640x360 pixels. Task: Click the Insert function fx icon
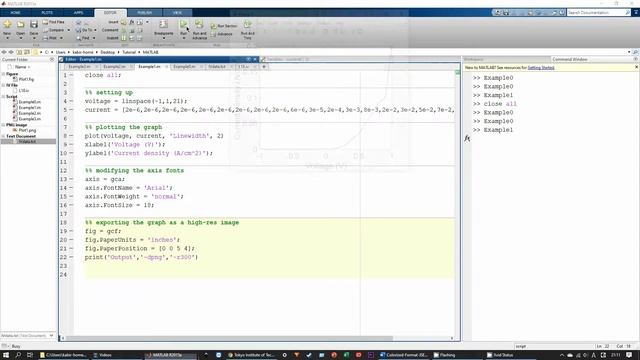[x=131, y=22]
